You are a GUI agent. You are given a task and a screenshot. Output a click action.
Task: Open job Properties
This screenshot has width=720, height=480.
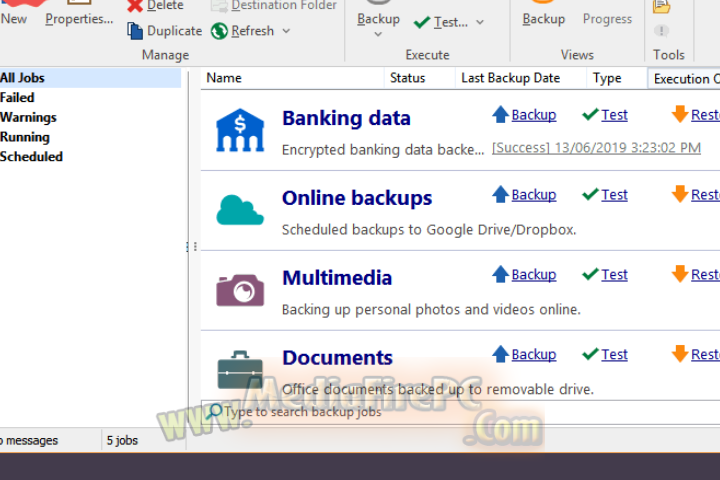click(79, 13)
